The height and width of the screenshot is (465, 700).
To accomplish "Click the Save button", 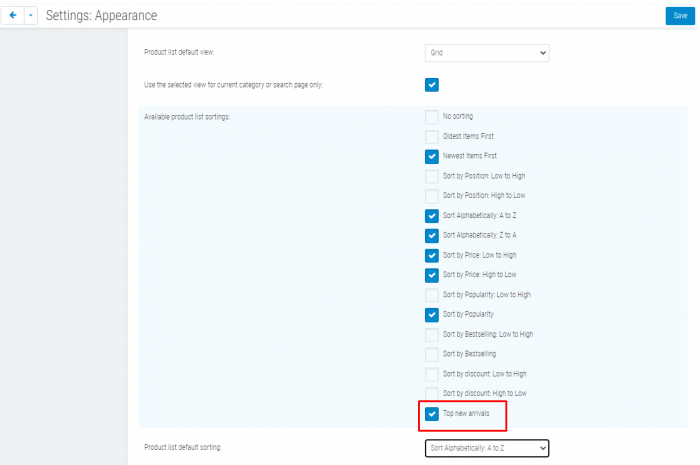I will [680, 16].
